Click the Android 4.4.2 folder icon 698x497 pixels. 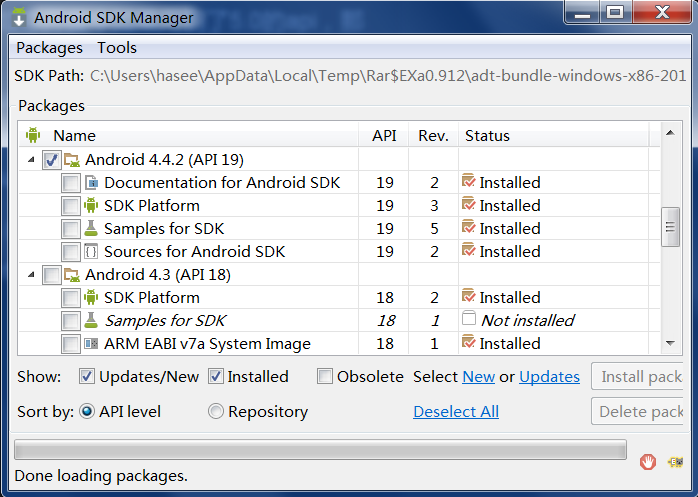(72, 159)
